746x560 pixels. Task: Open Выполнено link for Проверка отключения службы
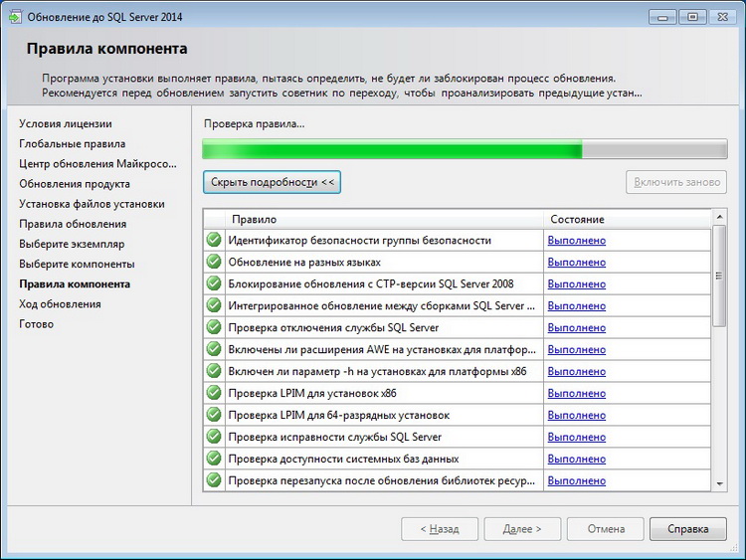[577, 328]
